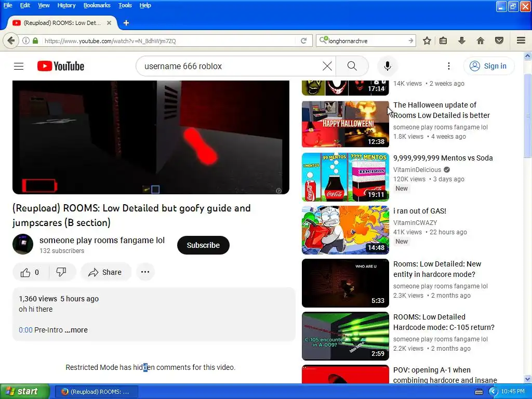
Task: Click Firefox taskbar button (Reupload) ROOMS
Action: [96, 392]
